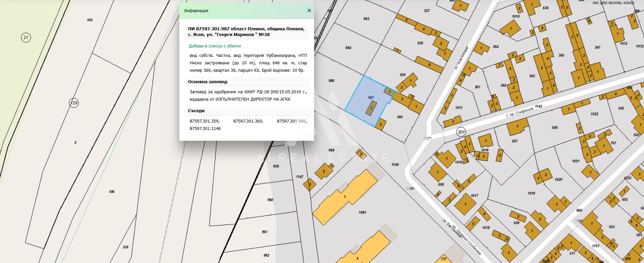Click the circled 301 district marker
Viewport: 644px width, 263px height.
coord(461,132)
